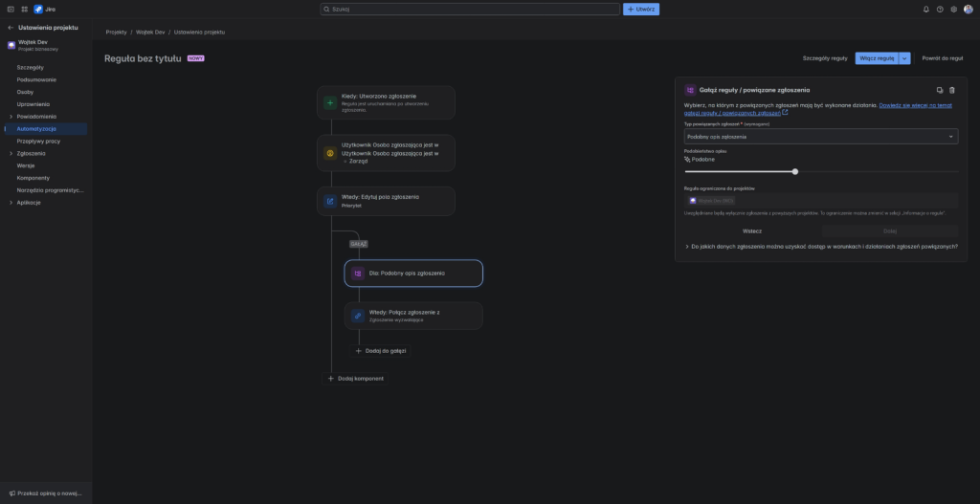This screenshot has width=980, height=504.
Task: Click Dodaj komponent
Action: pyautogui.click(x=355, y=379)
